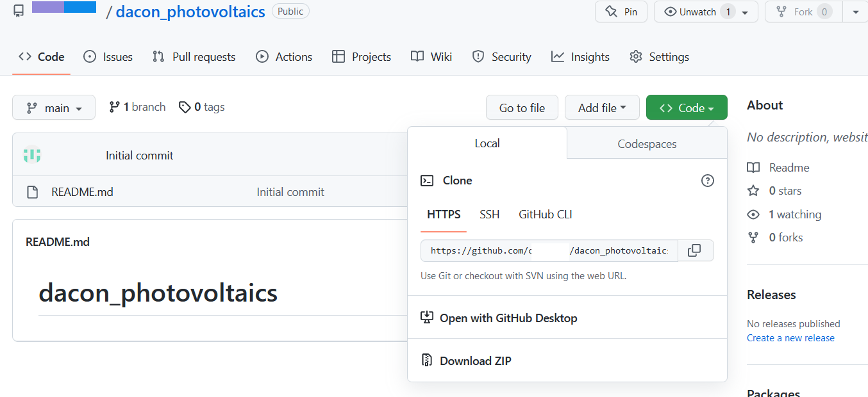
Task: Click the book icon next to Readme
Action: click(x=753, y=168)
